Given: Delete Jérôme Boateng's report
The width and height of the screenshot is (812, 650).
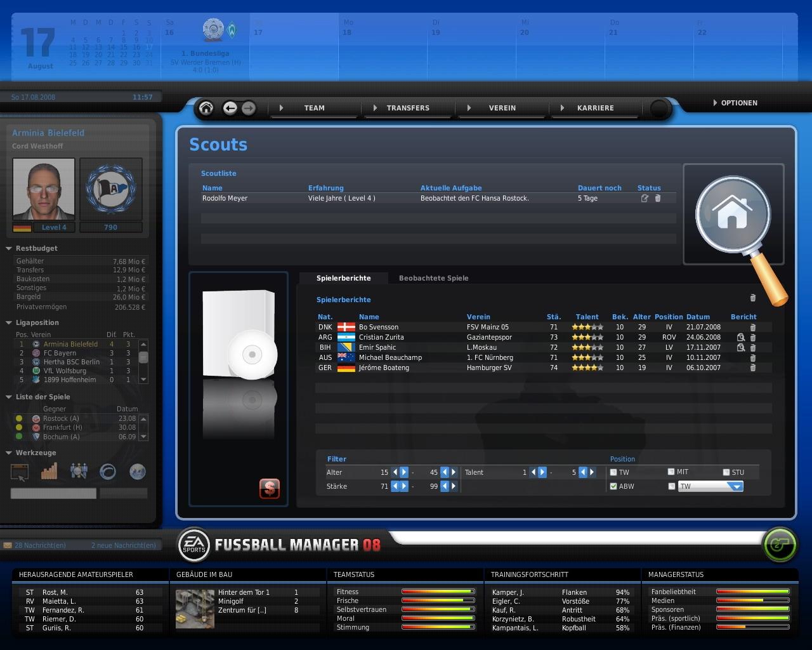Looking at the screenshot, I should pyautogui.click(x=753, y=368).
